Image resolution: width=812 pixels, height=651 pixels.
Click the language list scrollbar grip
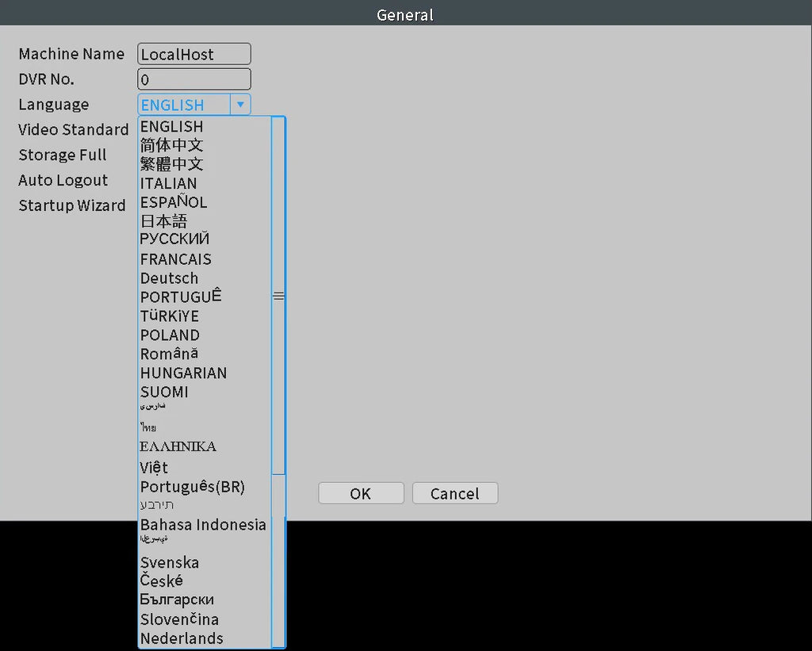pyautogui.click(x=278, y=296)
